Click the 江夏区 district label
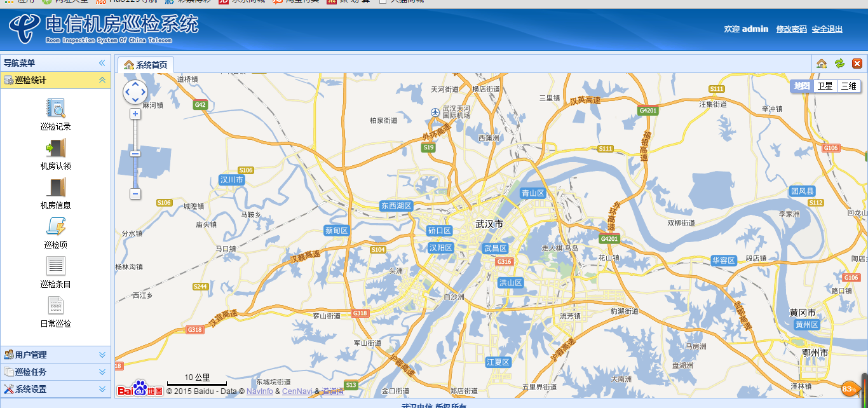This screenshot has width=868, height=408. coord(498,362)
